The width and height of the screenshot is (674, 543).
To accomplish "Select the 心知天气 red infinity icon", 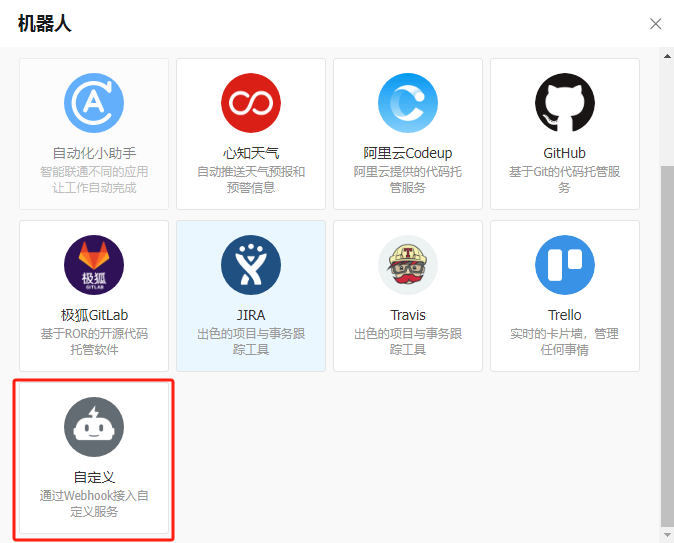I will coord(251,103).
